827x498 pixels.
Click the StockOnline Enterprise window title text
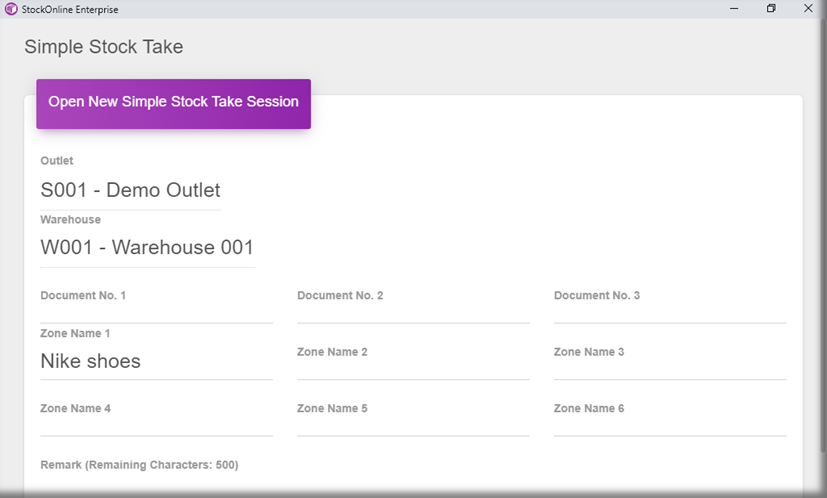(x=68, y=8)
